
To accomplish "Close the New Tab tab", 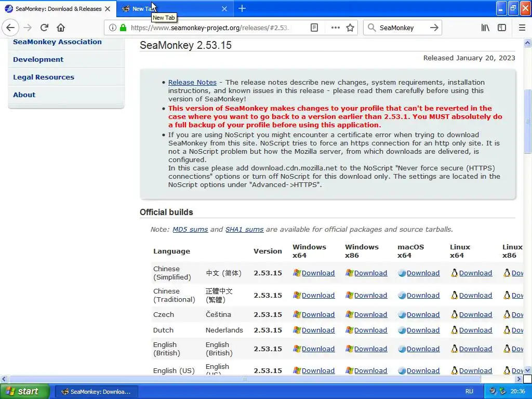I will click(224, 9).
